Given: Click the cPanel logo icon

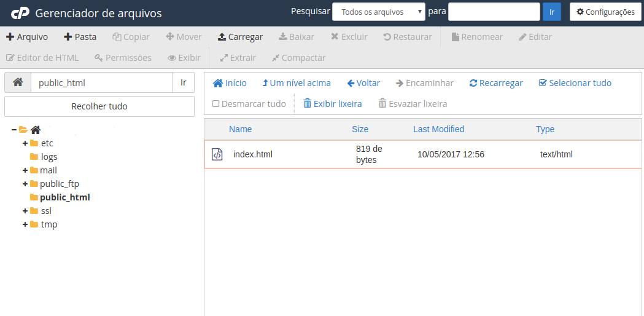Looking at the screenshot, I should [20, 13].
